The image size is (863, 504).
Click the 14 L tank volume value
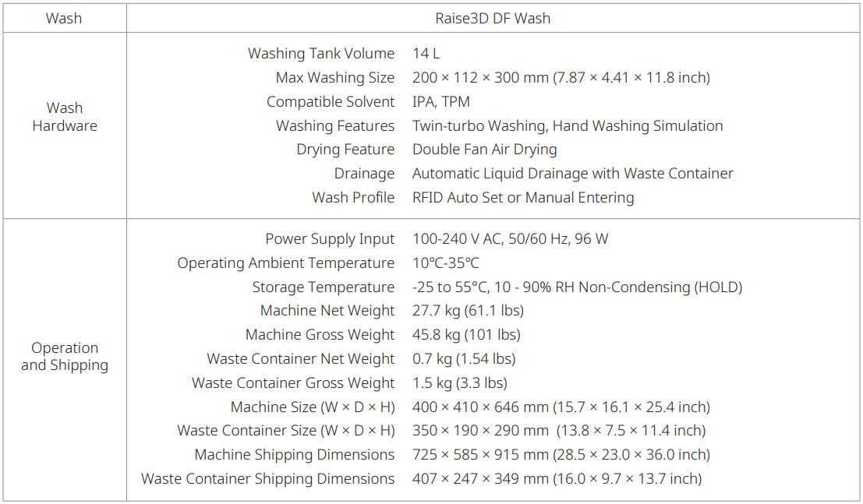pyautogui.click(x=426, y=54)
